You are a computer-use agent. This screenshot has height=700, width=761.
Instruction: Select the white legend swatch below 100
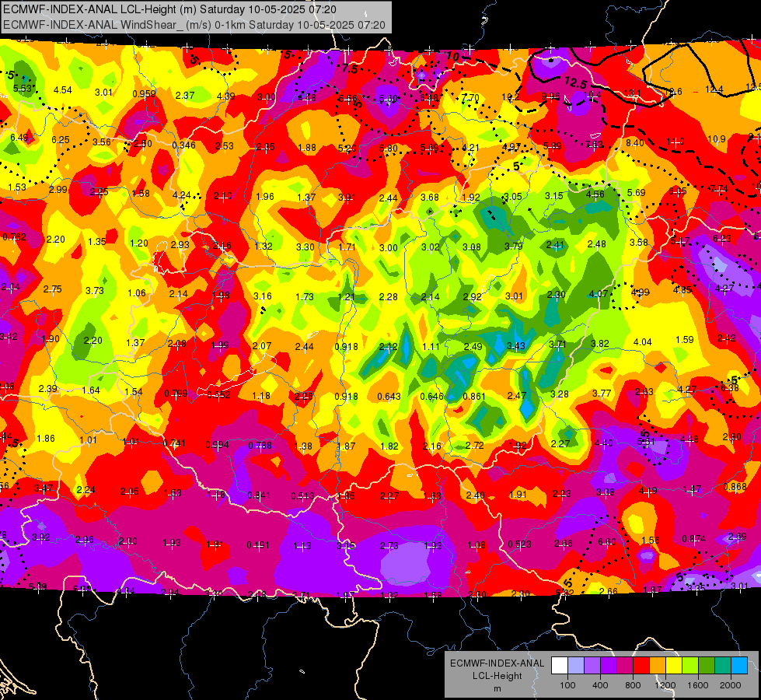tap(560, 666)
